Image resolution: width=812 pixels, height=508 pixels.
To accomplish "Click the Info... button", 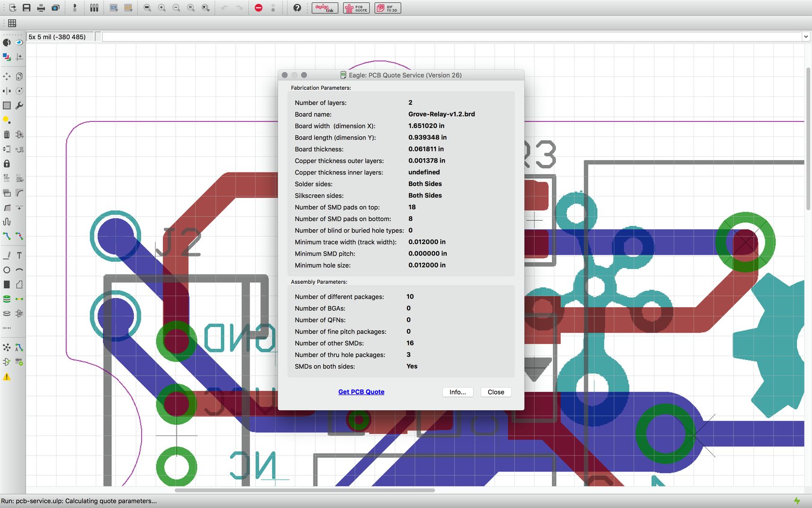I will point(457,392).
